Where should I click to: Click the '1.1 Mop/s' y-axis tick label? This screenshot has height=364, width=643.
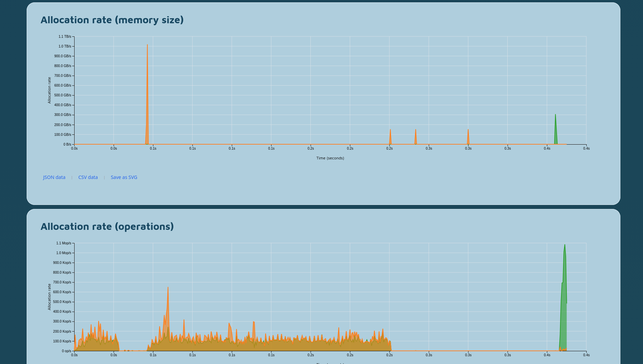click(x=64, y=243)
